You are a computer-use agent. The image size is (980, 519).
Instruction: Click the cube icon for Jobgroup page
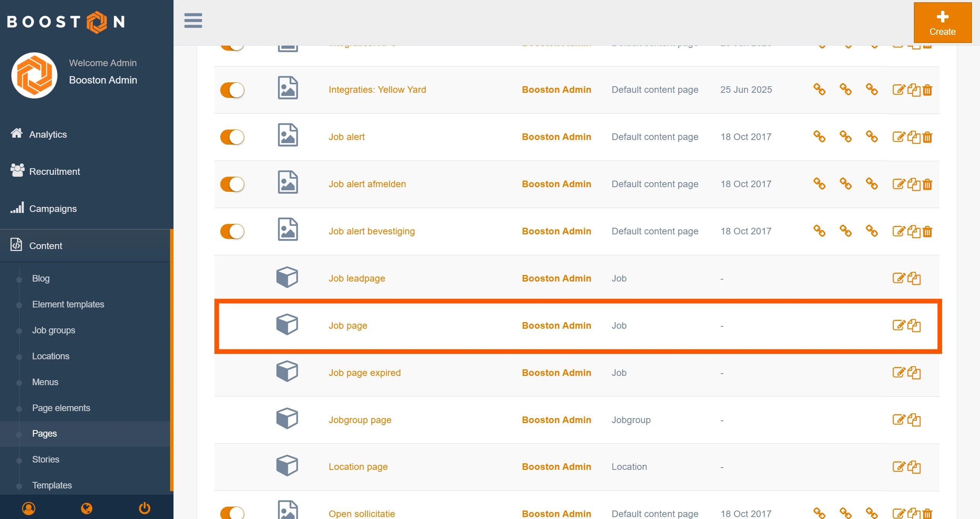tap(287, 418)
